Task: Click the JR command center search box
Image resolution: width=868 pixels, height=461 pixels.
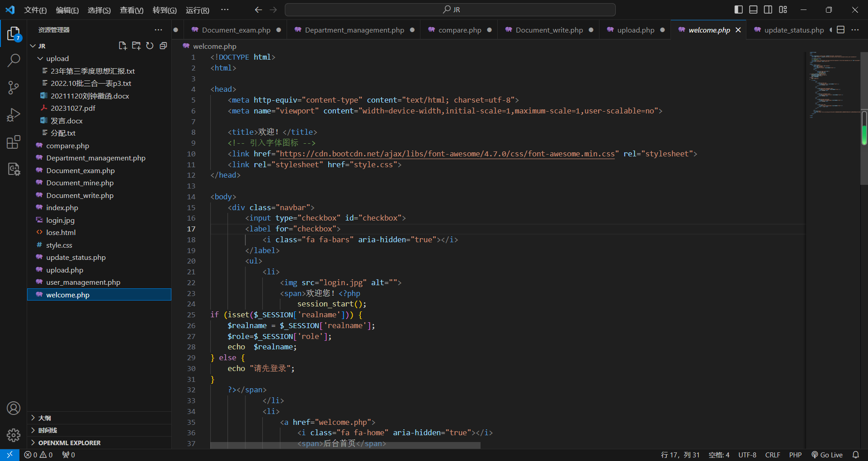Action: 450,9
